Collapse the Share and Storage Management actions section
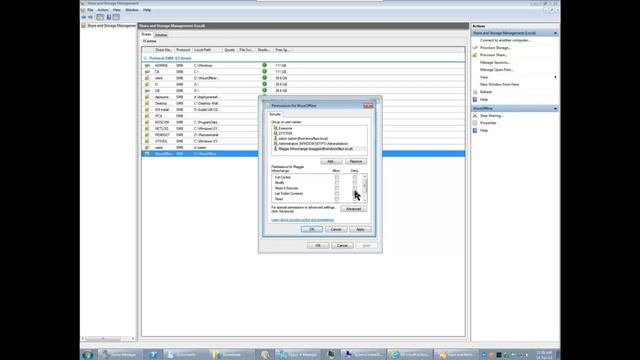 [555, 33]
